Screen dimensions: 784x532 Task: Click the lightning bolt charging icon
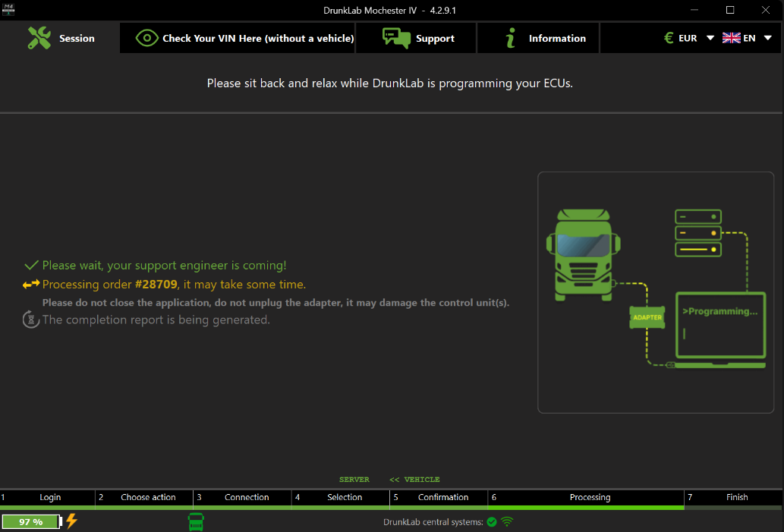(71, 521)
